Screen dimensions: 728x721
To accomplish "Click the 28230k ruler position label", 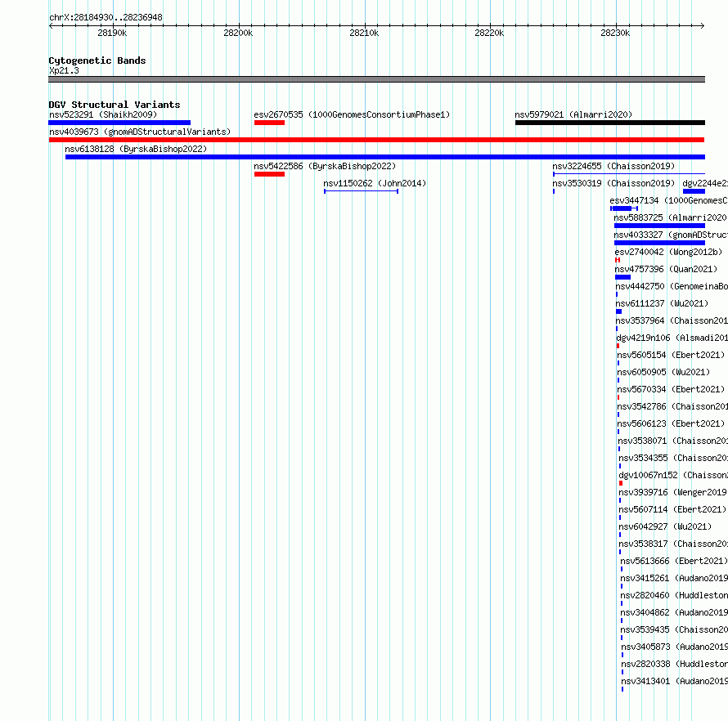I will coord(615,33).
